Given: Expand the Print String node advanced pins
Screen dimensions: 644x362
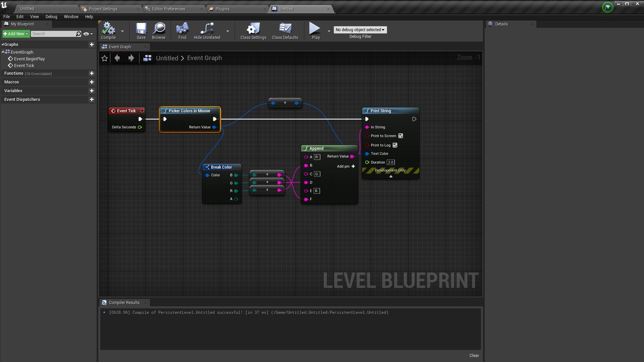Looking at the screenshot, I should coord(390,176).
